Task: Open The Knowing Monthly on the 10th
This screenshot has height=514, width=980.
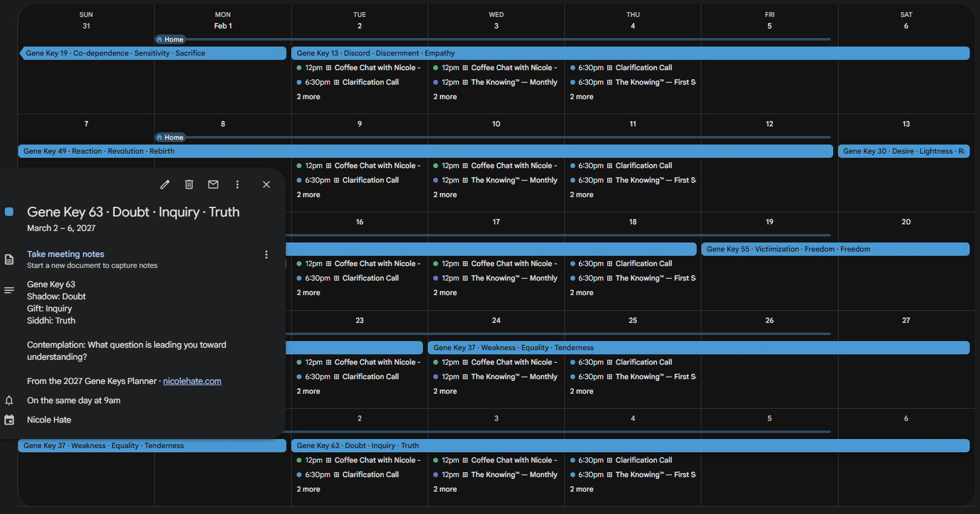Action: 495,180
